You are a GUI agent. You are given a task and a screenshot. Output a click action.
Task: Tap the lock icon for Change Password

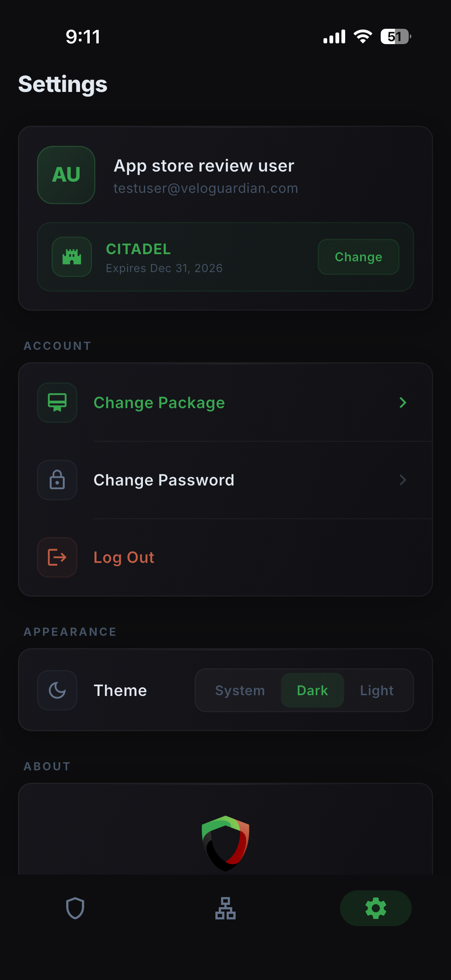(57, 480)
